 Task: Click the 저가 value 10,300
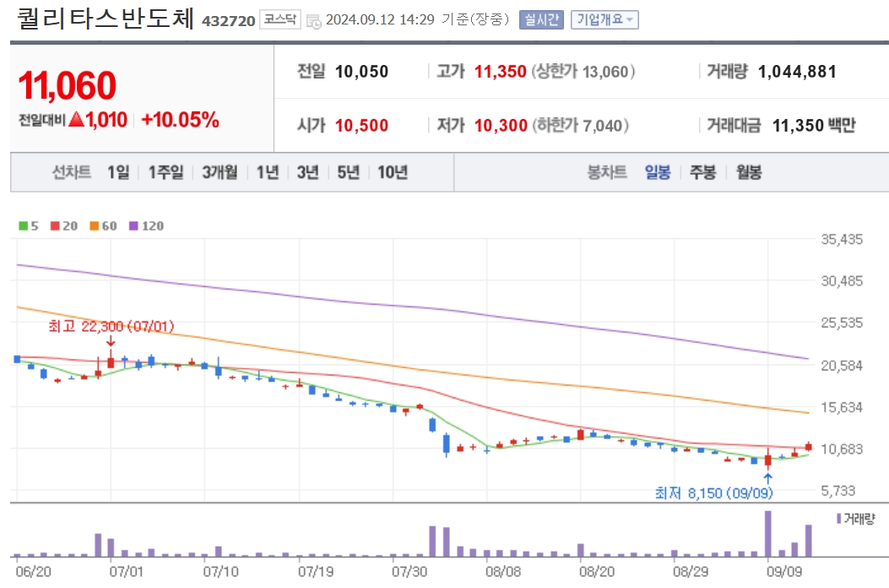[501, 125]
